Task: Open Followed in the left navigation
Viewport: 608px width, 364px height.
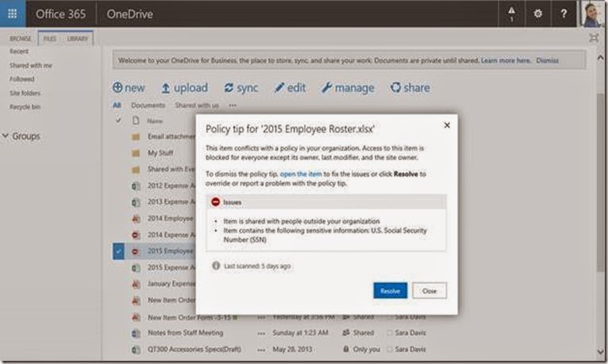Action: coord(21,79)
